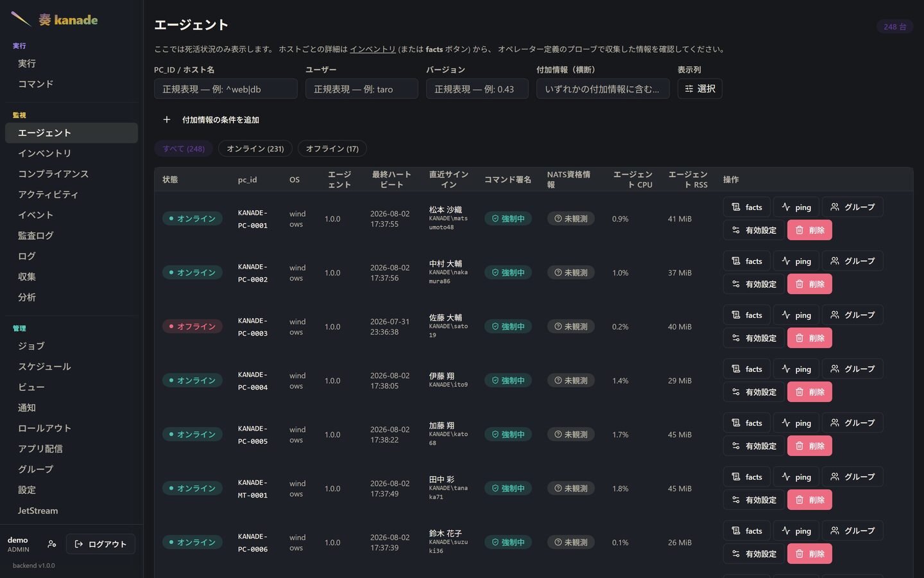This screenshot has width=924, height=578.
Task: Sort by 最終ハートビート column header
Action: pos(391,179)
